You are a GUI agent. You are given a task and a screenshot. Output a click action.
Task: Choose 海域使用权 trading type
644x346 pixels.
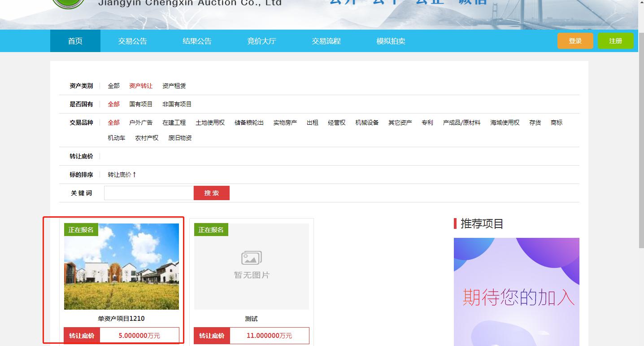[505, 123]
